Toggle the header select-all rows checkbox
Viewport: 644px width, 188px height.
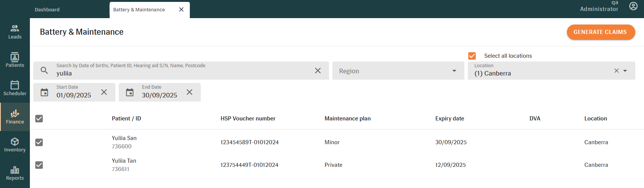point(39,119)
